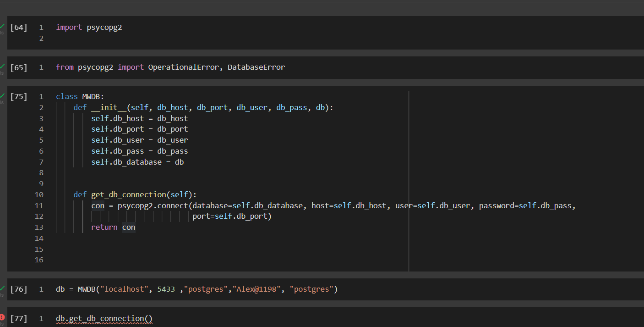The width and height of the screenshot is (644, 327).
Task: Click the green success checkmark of cell 75
Action: (x=2, y=95)
